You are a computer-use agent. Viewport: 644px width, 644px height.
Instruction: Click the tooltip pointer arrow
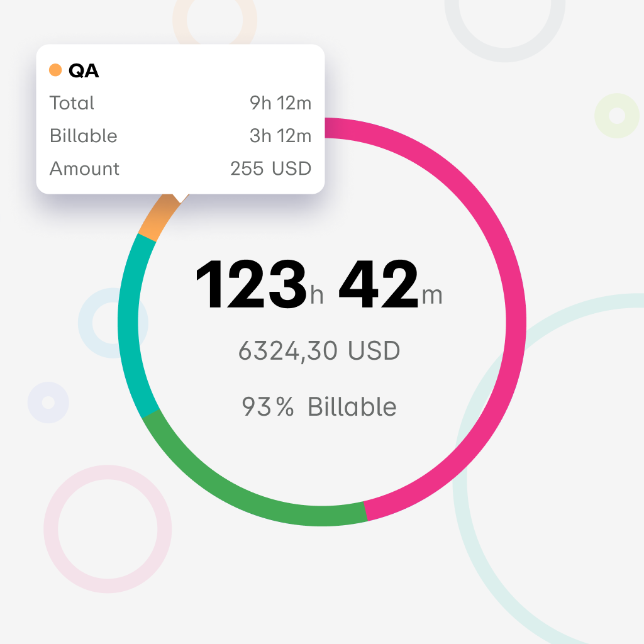pyautogui.click(x=180, y=198)
